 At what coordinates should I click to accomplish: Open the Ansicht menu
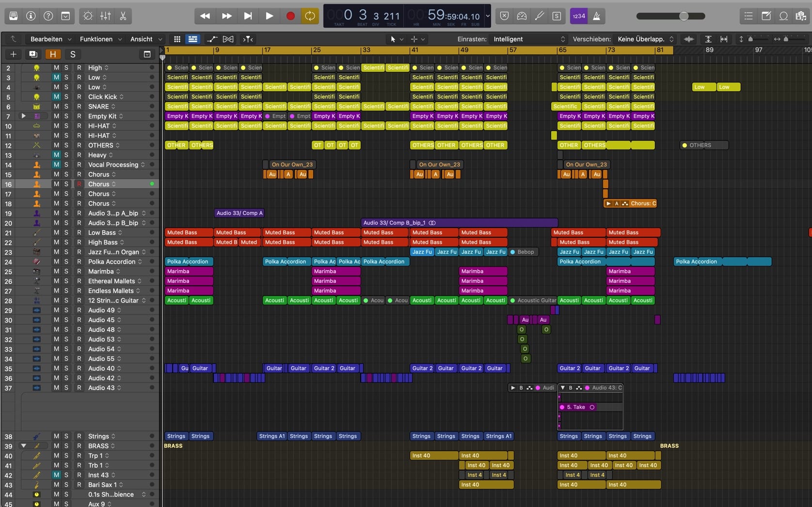coord(142,39)
